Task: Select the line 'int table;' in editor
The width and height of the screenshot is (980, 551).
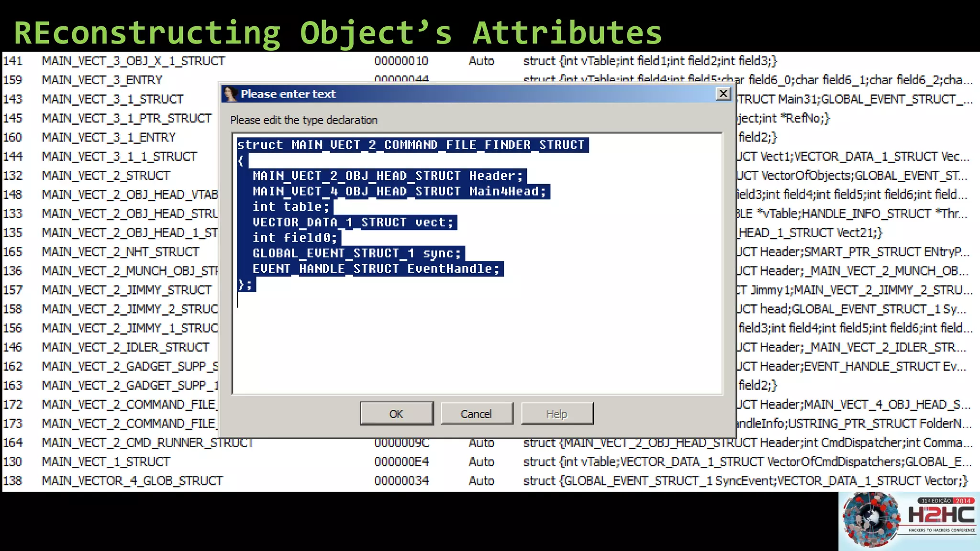Action: click(x=291, y=207)
